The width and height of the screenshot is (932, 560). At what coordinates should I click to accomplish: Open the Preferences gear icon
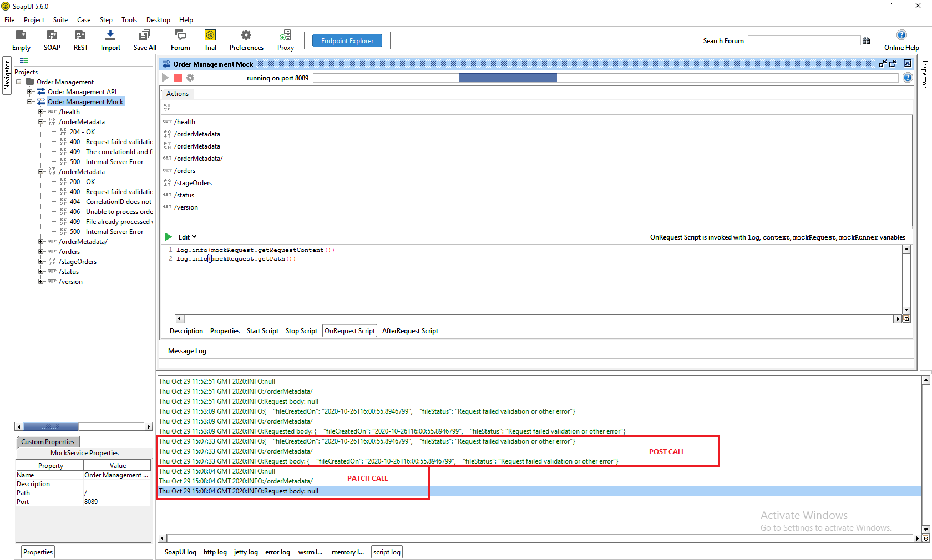(246, 35)
